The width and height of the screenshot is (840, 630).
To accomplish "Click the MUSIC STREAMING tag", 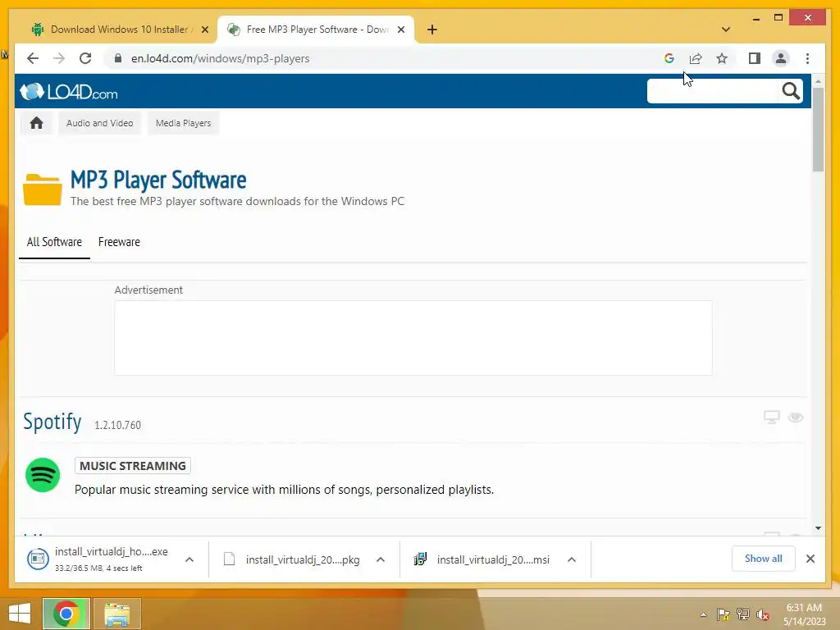I will click(132, 466).
